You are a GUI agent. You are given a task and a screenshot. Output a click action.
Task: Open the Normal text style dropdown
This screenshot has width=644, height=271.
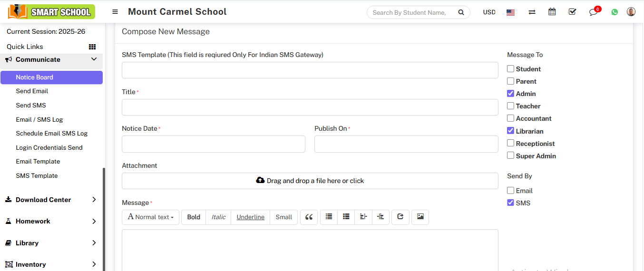click(150, 217)
